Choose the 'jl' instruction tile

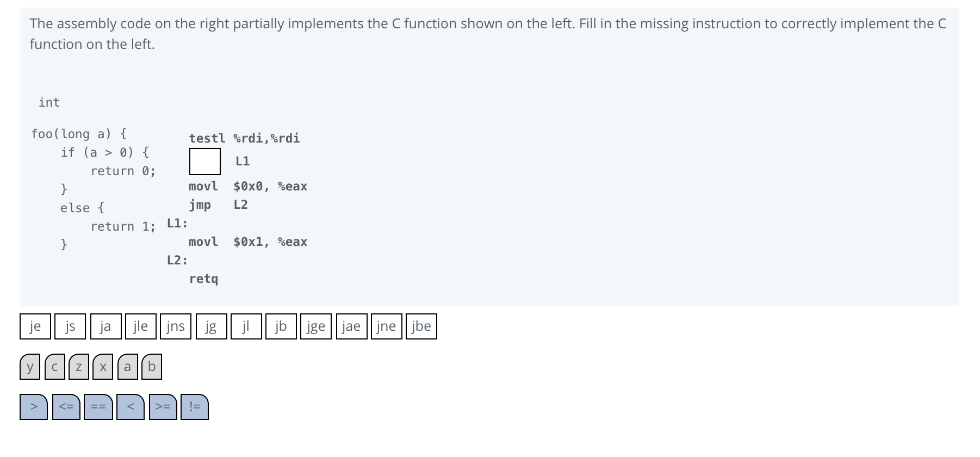pyautogui.click(x=246, y=326)
